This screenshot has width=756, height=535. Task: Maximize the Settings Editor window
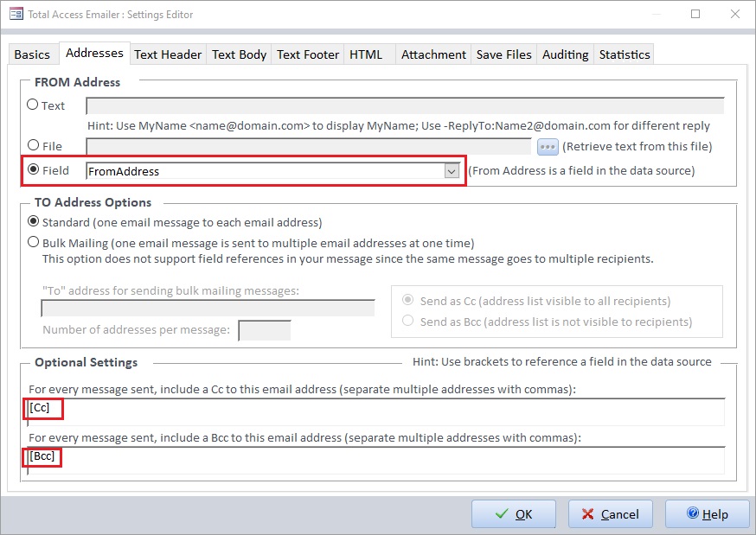tap(695, 14)
